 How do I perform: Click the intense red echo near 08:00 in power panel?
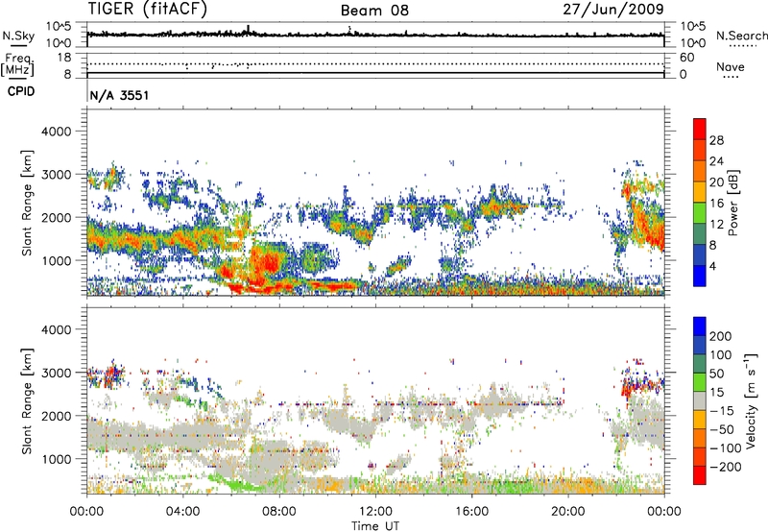pos(267,263)
